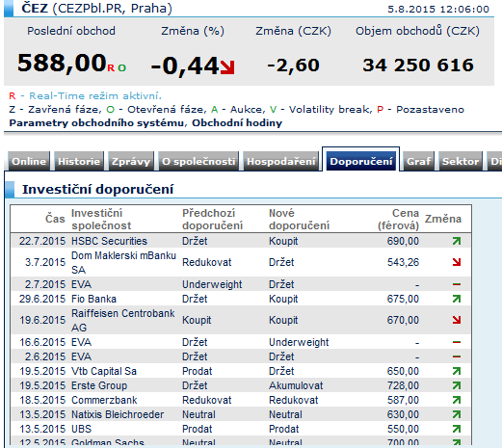
Task: Click the Real-Time režim aktivní link
Action: click(x=95, y=95)
